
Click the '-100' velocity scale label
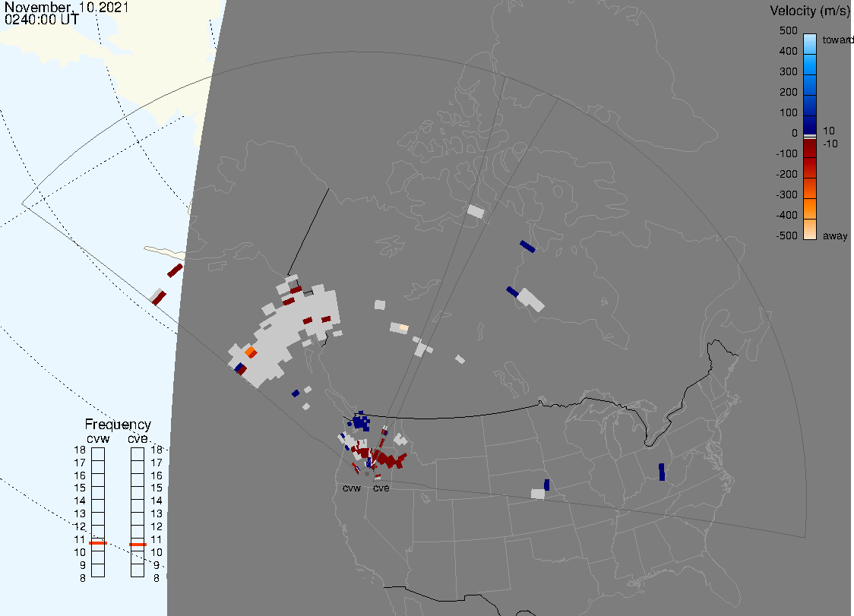786,153
